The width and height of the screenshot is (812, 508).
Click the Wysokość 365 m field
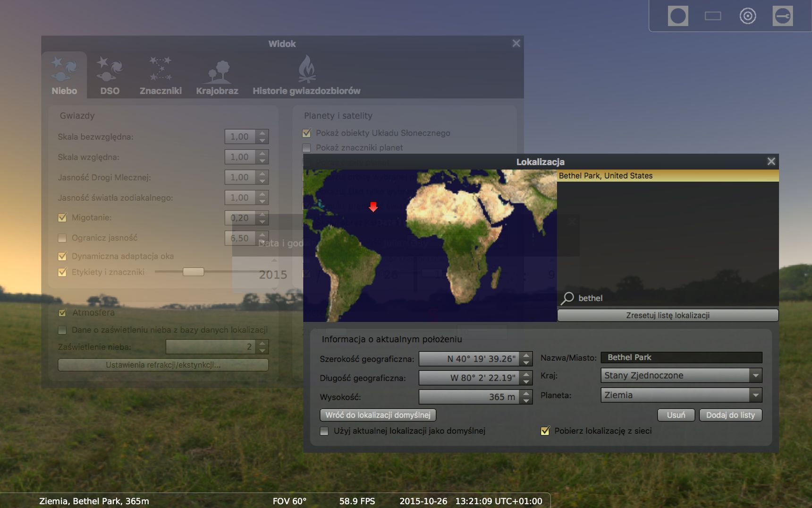click(x=469, y=397)
